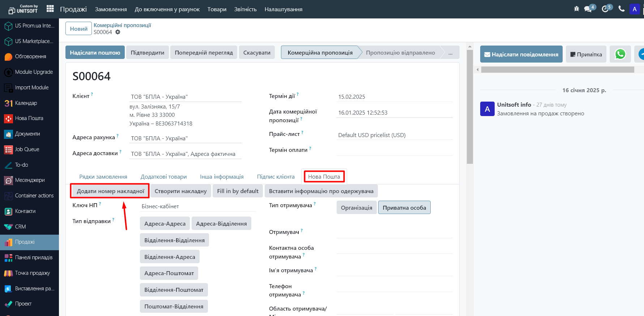Click Створити накладну button
This screenshot has width=644, height=316.
pos(181,191)
